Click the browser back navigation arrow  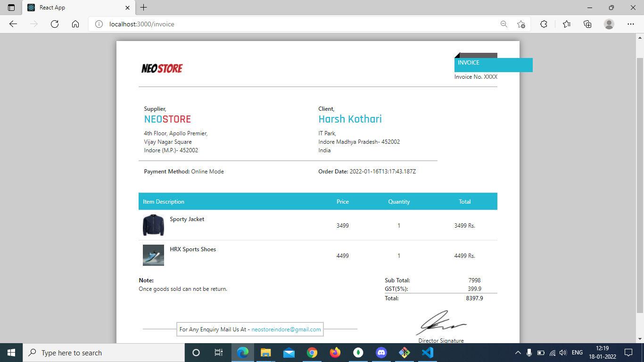[x=13, y=24]
